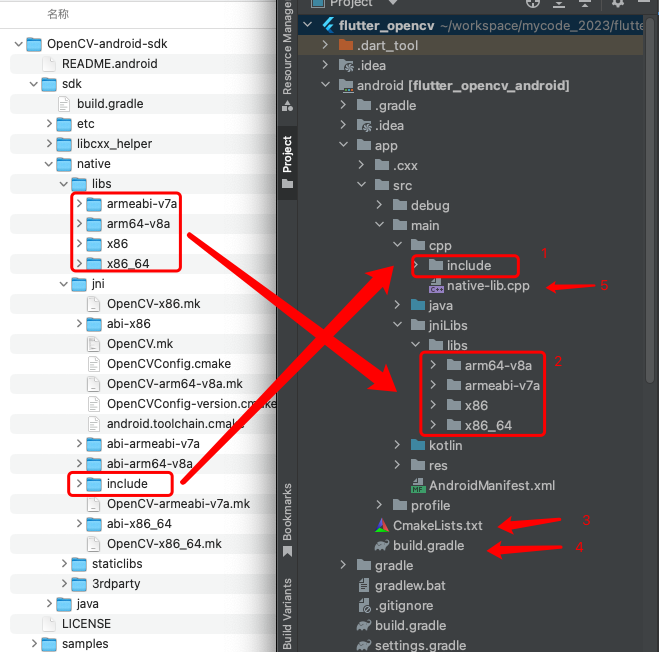Select the gradlew.bat file icon
The image size is (659, 652).
coord(364,585)
